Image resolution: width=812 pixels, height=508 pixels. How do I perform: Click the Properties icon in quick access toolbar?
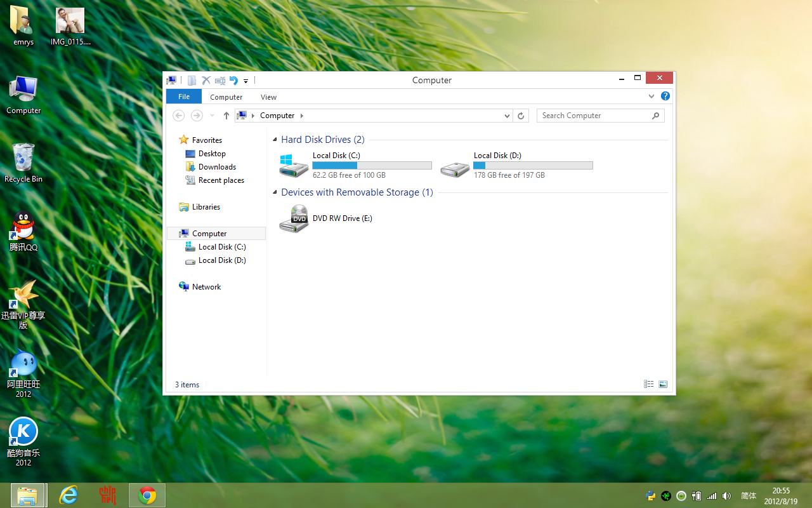192,80
